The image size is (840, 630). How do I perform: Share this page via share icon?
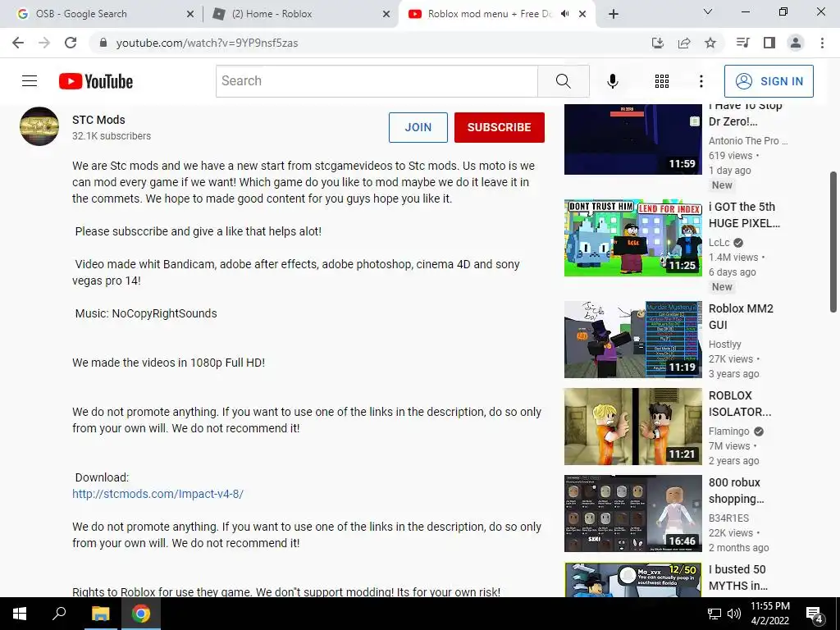[x=684, y=43]
